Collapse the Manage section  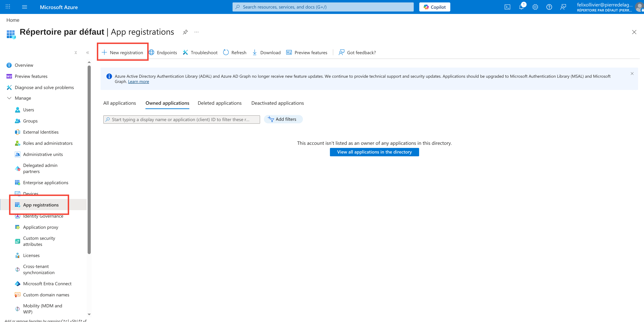click(x=9, y=98)
